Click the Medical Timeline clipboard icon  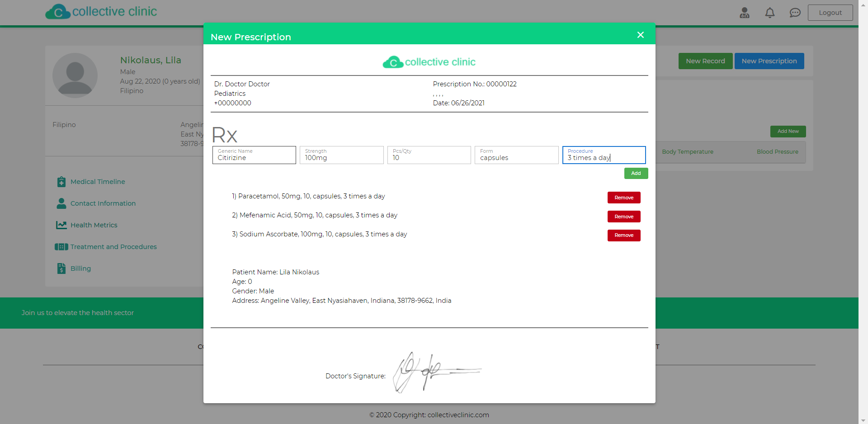61,182
